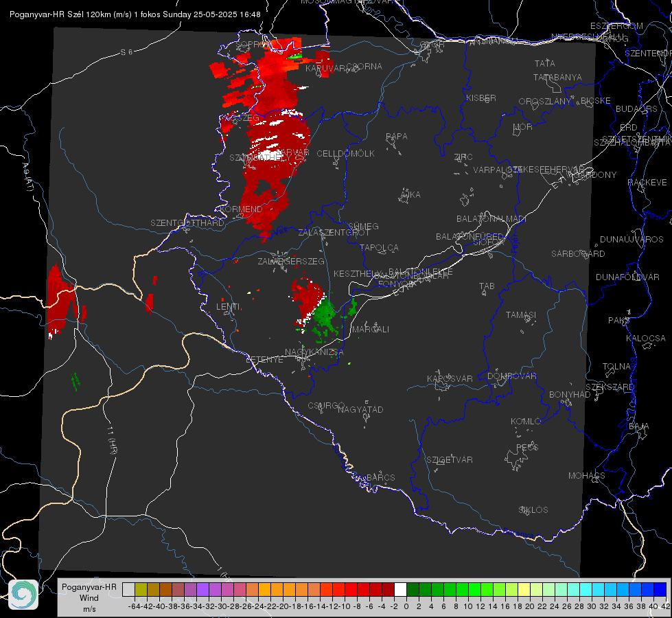Click the 'S 6' road label
This screenshot has height=618, width=672.
pos(126,52)
